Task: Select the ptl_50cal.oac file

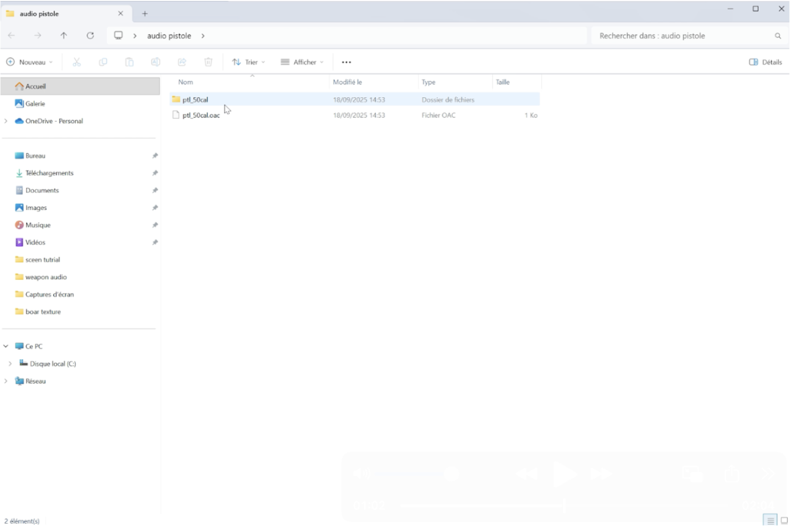Action: pos(201,115)
